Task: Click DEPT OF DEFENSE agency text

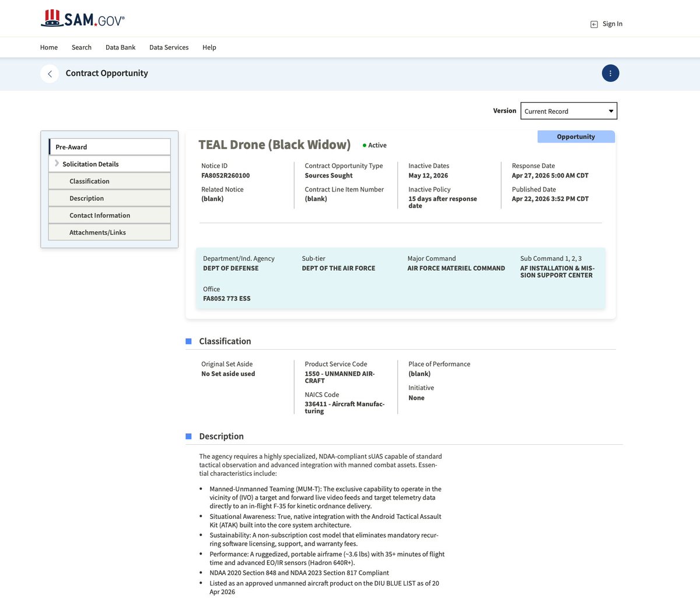Action: click(x=230, y=268)
